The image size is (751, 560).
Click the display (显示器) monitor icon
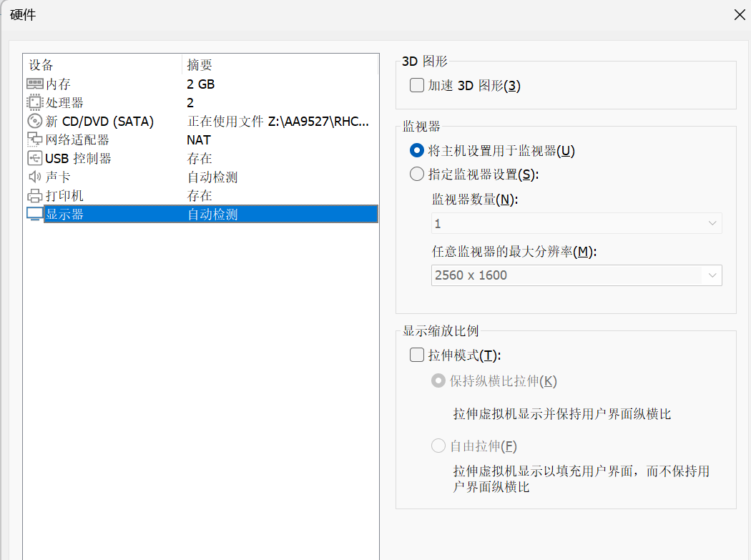coord(34,214)
